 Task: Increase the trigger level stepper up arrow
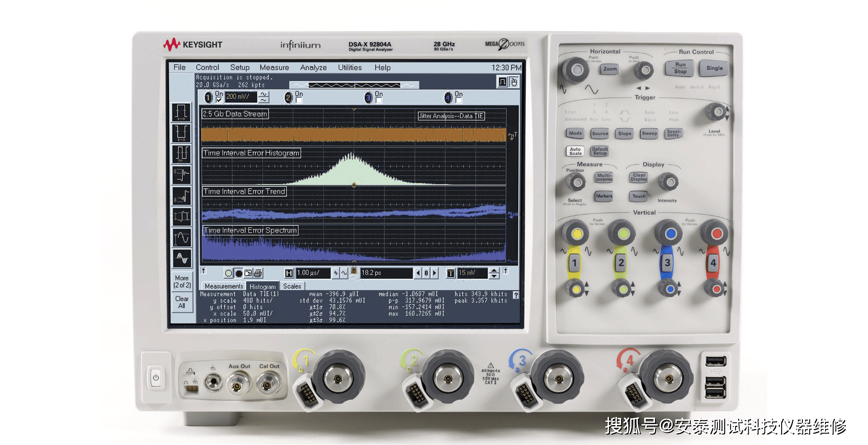tap(494, 270)
